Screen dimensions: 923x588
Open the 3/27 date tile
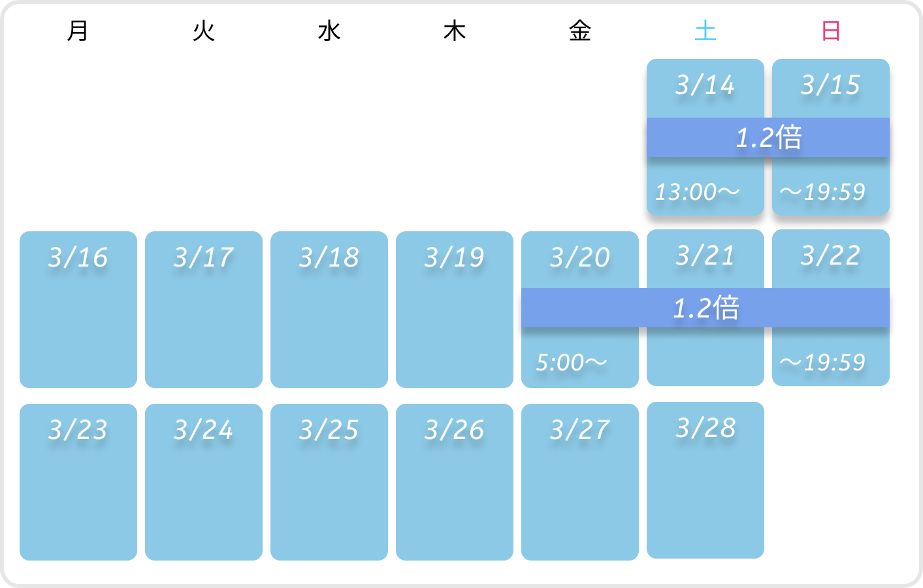coord(580,482)
